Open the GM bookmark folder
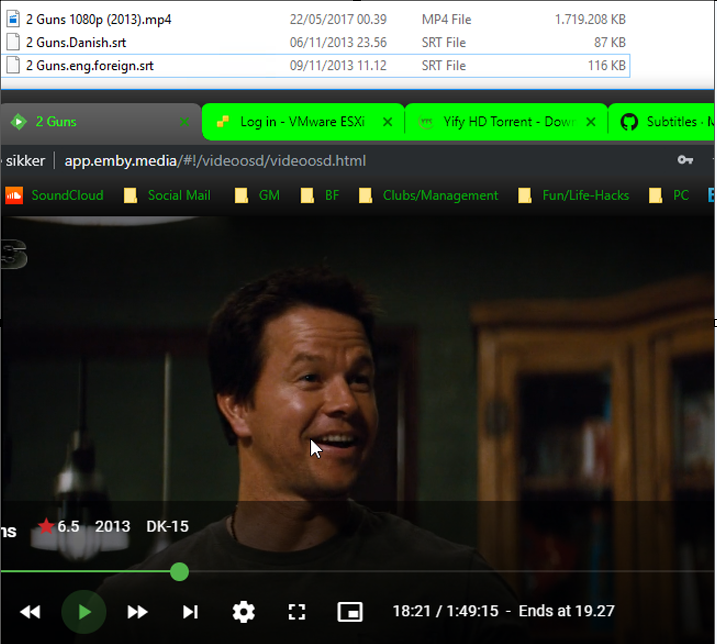Image resolution: width=717 pixels, height=644 pixels. point(257,195)
